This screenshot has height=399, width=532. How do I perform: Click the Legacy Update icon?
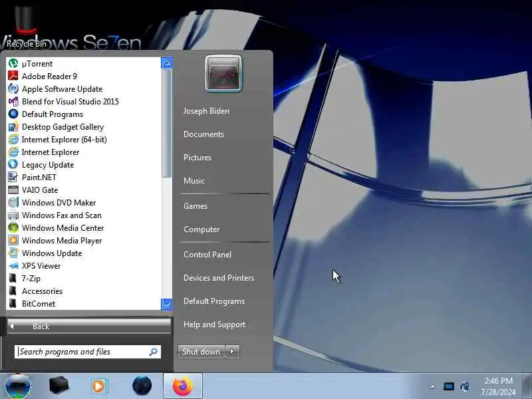(x=13, y=164)
